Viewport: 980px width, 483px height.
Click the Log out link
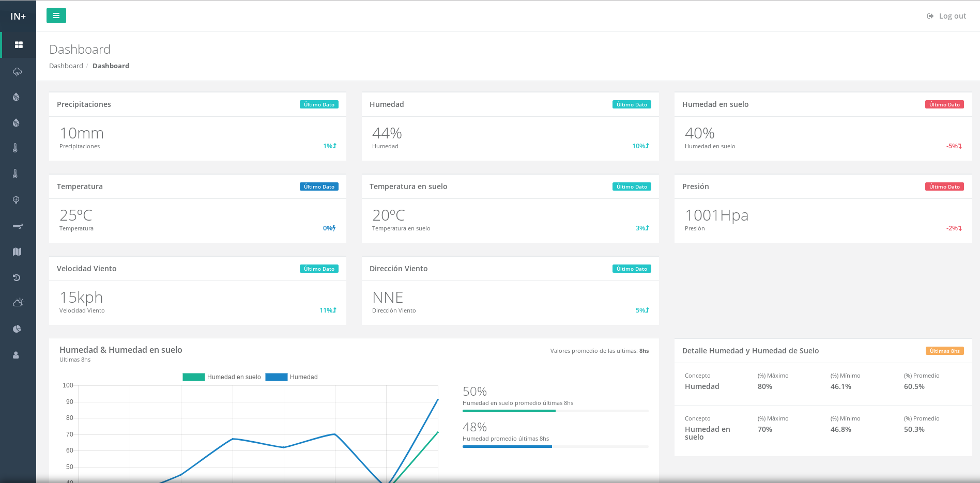pos(946,16)
